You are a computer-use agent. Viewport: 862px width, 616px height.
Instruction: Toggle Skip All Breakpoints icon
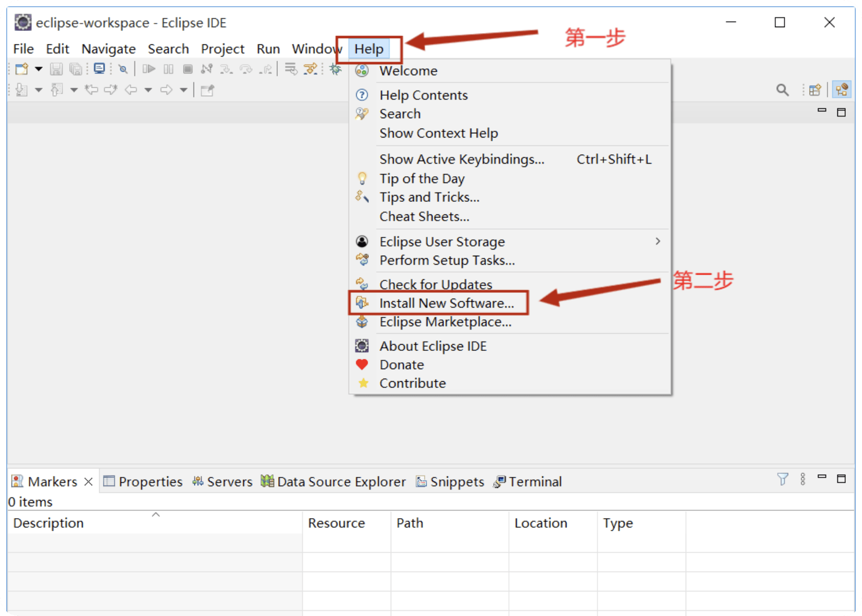click(x=123, y=69)
